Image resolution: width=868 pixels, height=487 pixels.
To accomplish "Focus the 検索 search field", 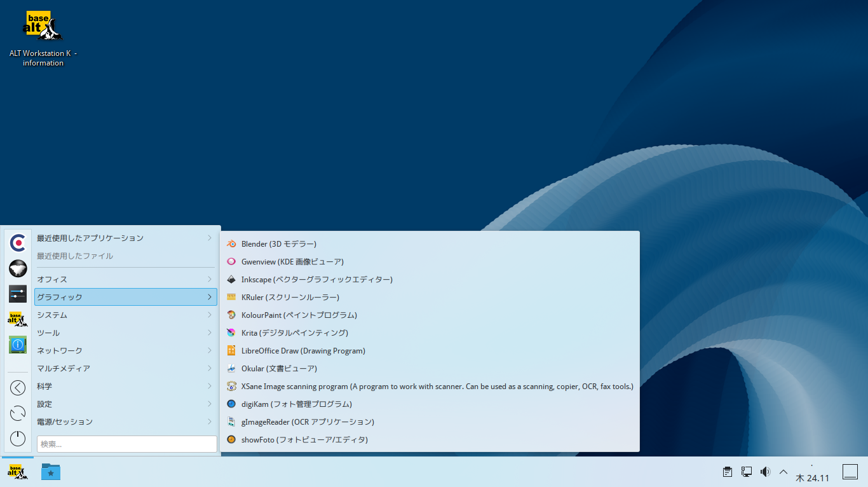I will pos(127,444).
